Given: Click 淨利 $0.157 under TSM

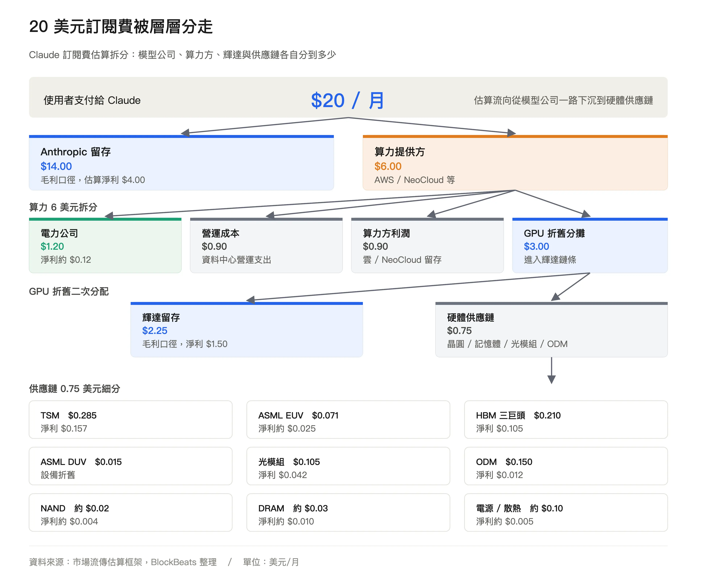Looking at the screenshot, I should (64, 428).
